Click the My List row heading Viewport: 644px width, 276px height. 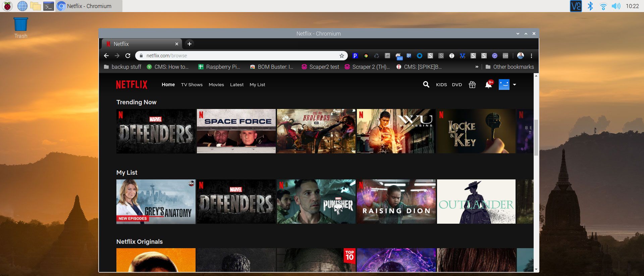(x=127, y=172)
